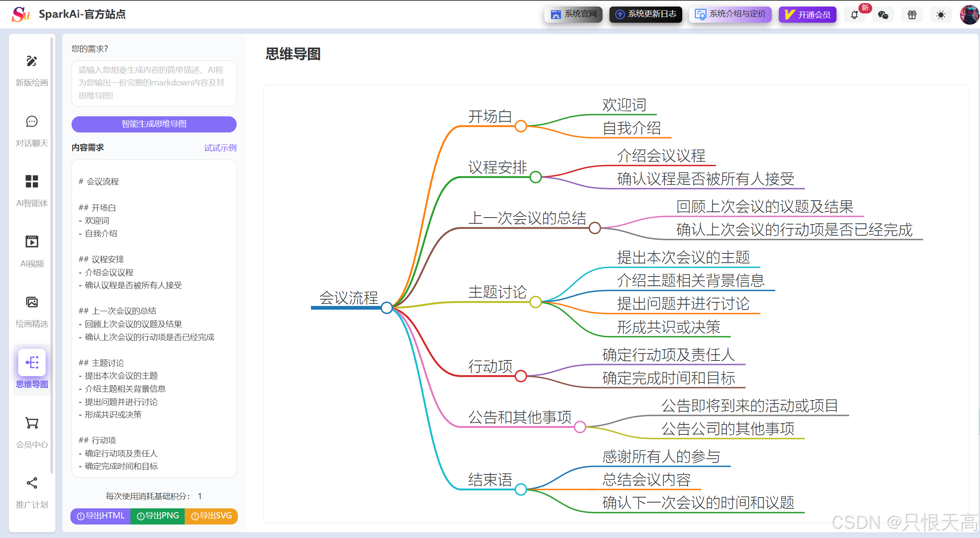Click the WeChat icon in header
The width and height of the screenshot is (980, 538).
coord(883,15)
